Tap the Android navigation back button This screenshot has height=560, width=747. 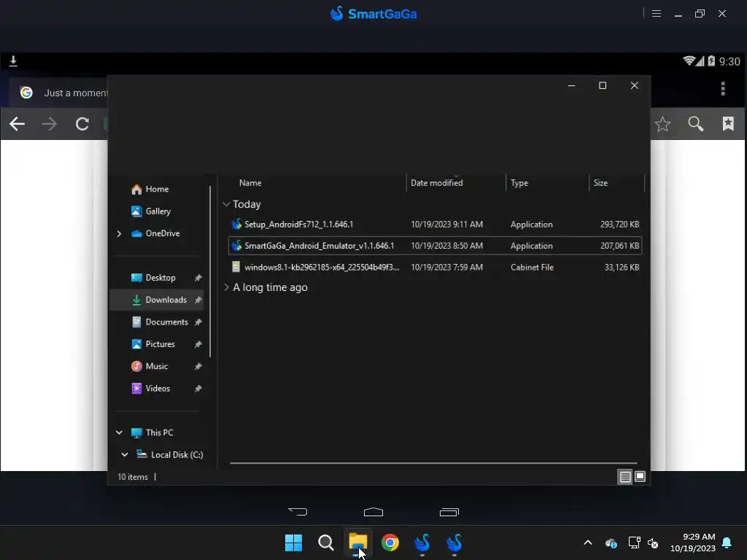[x=298, y=512]
